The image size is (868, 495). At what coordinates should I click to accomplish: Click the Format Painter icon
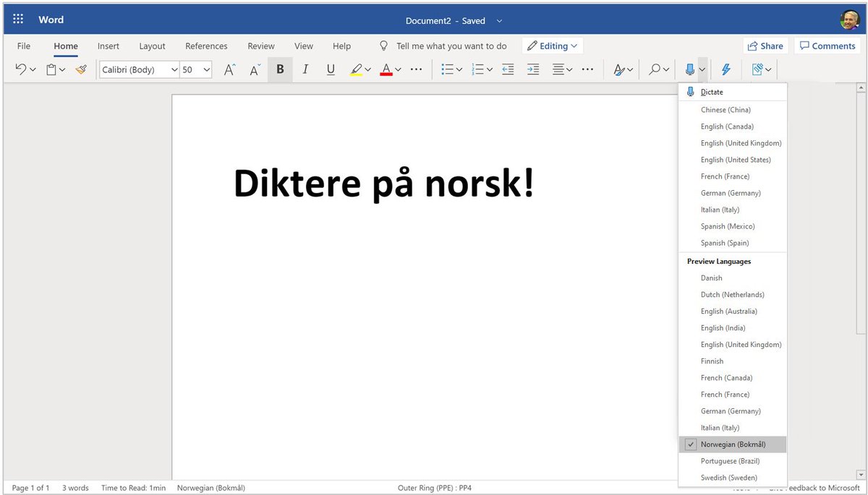click(80, 69)
